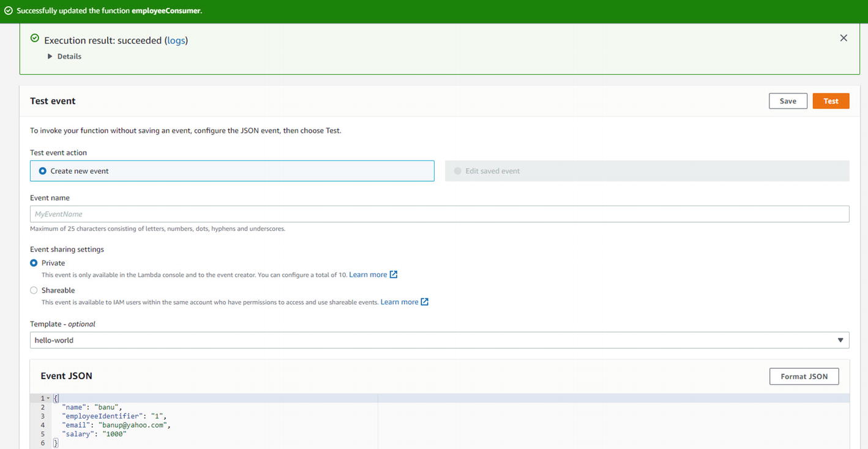868x449 pixels.
Task: Select Edit saved event option
Action: click(x=457, y=171)
